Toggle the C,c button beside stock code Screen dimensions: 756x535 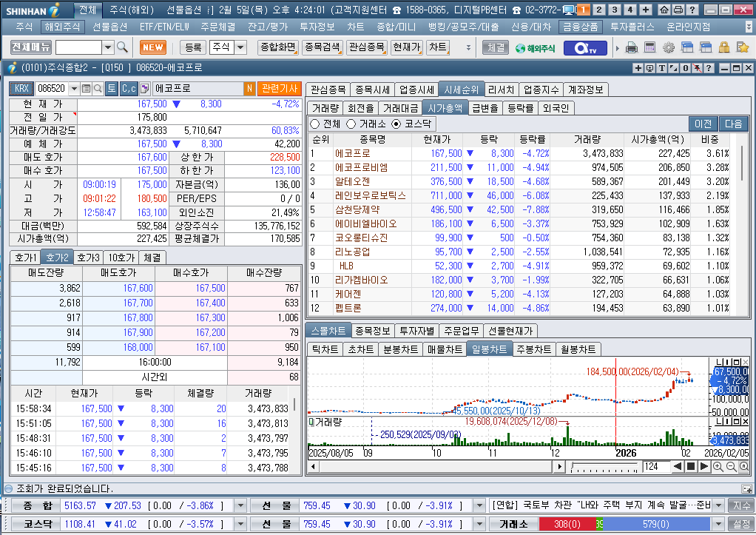point(129,88)
